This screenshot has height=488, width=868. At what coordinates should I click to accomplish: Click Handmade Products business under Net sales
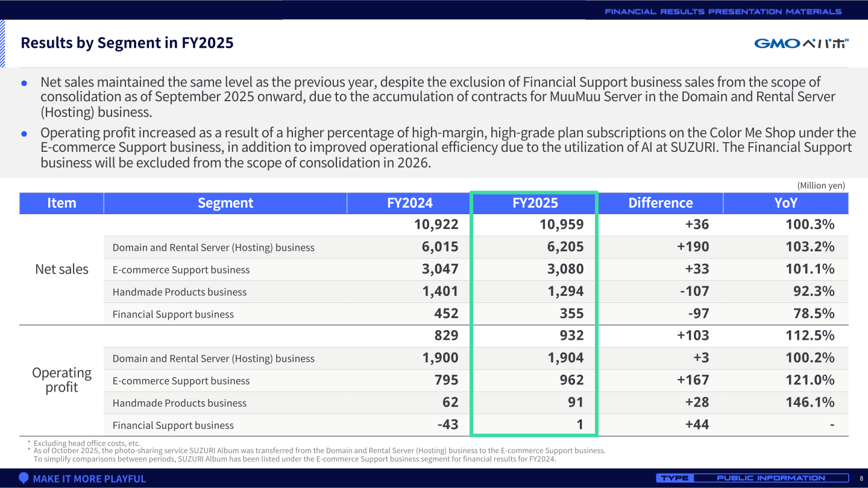coord(180,292)
